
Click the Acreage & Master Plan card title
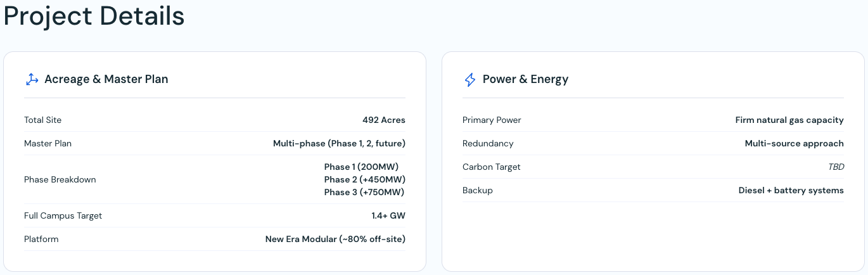[x=106, y=79]
